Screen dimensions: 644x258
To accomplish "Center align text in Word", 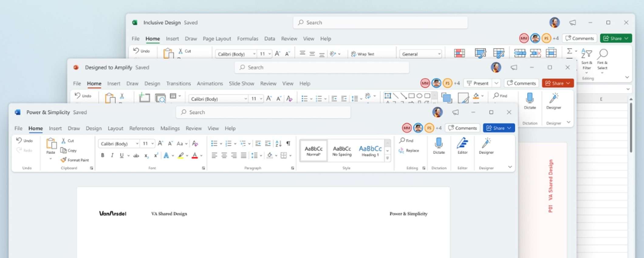I will pyautogui.click(x=224, y=155).
